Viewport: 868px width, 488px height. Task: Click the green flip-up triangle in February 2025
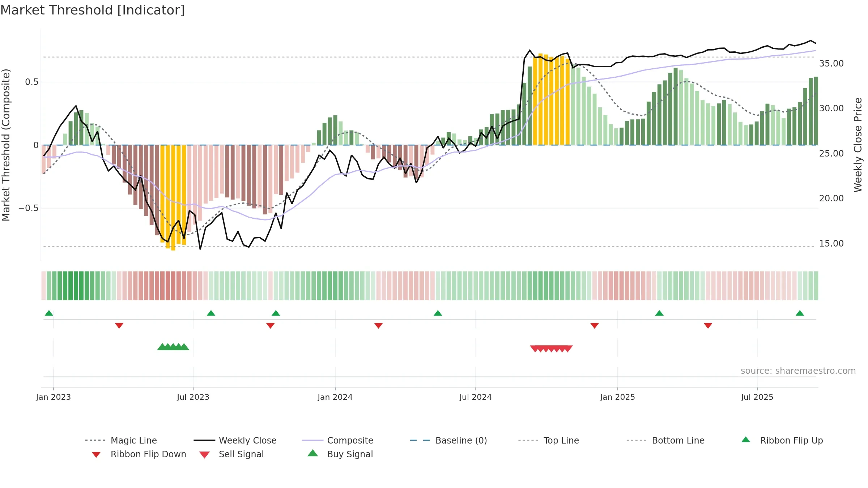tap(659, 313)
